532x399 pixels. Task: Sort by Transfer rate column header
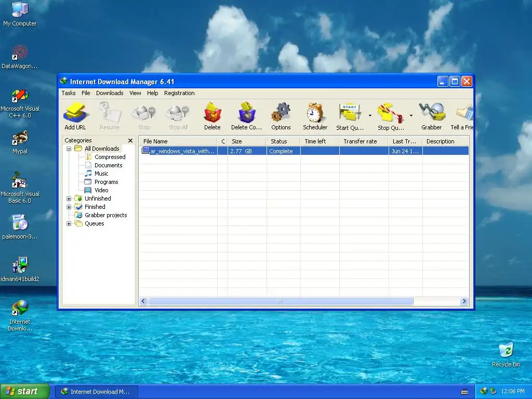click(364, 141)
